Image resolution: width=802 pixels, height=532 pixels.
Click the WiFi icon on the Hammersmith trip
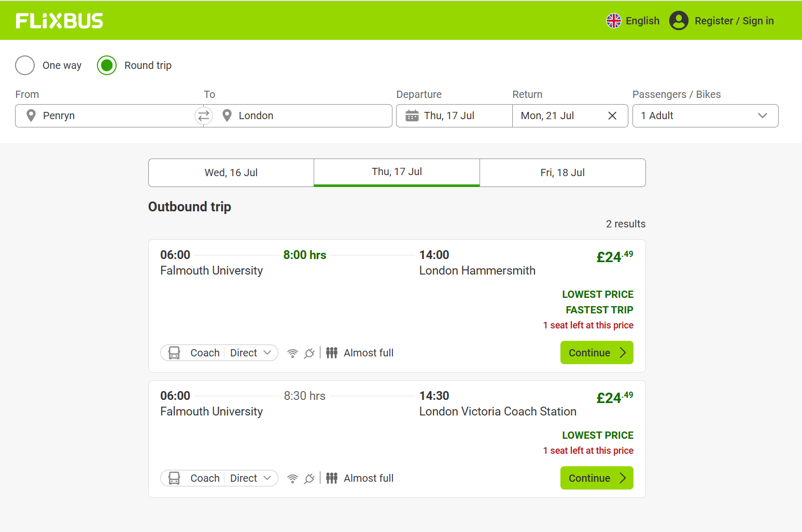292,353
